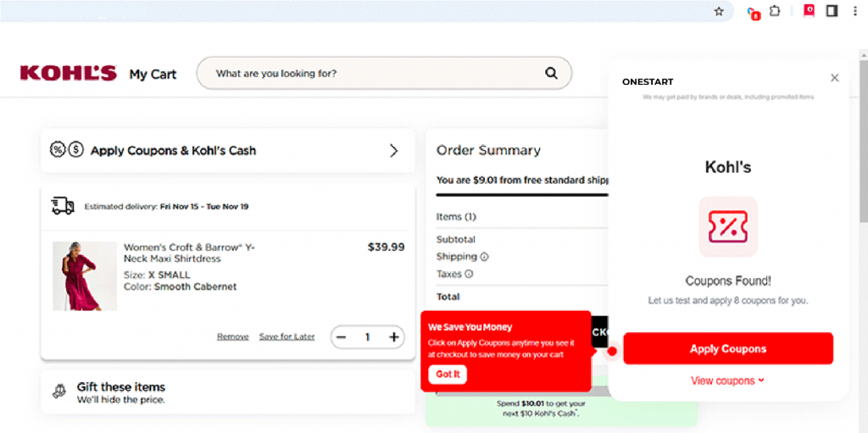Click the search box field
This screenshot has height=433, width=868.
tap(384, 73)
